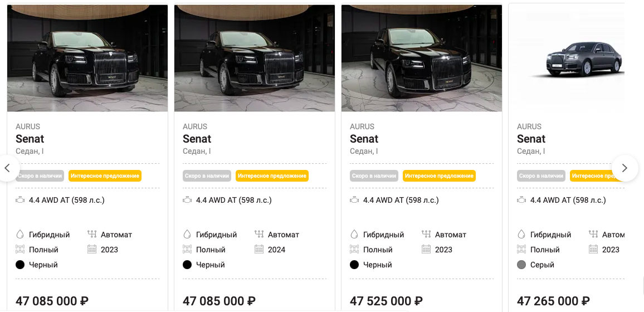The image size is (644, 312).
Task: Open Senat title on the 2024 card
Action: [197, 139]
